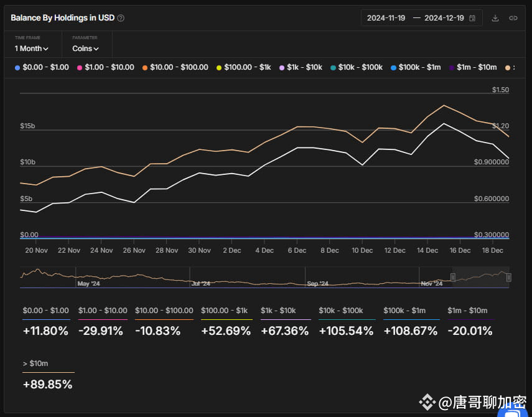This screenshot has height=417, width=532.
Task: Toggle the $1m - $10m legend series
Action: (x=473, y=67)
